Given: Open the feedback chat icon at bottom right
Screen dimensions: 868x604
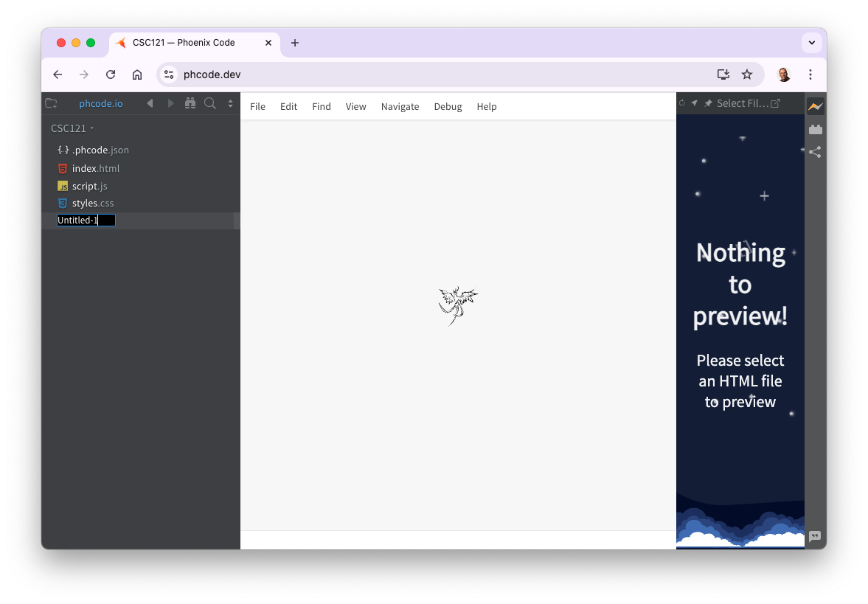Looking at the screenshot, I should [815, 537].
